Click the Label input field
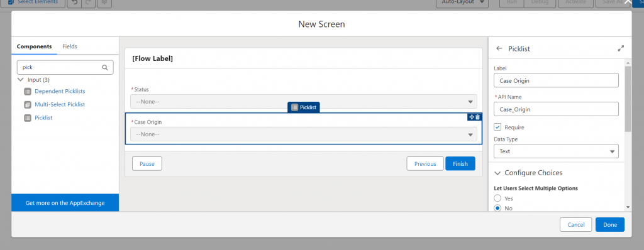The height and width of the screenshot is (250, 644). (556, 80)
